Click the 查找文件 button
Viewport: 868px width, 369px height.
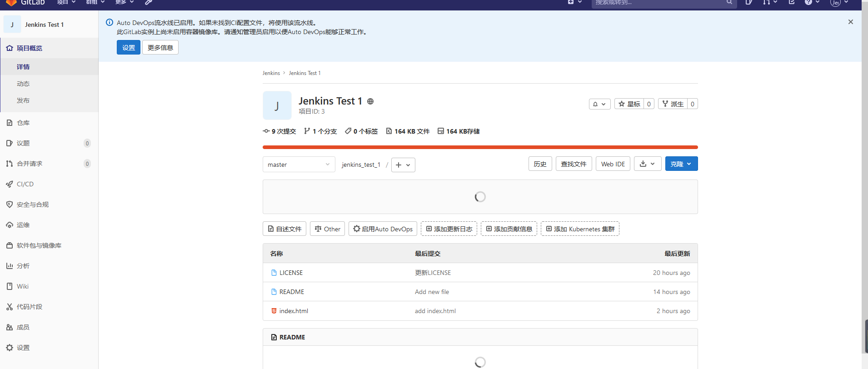(574, 164)
